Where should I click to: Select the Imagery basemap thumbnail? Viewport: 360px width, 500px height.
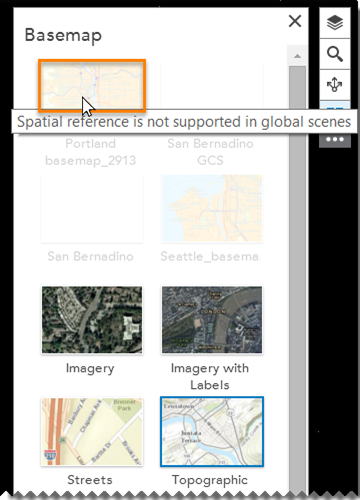(x=92, y=320)
